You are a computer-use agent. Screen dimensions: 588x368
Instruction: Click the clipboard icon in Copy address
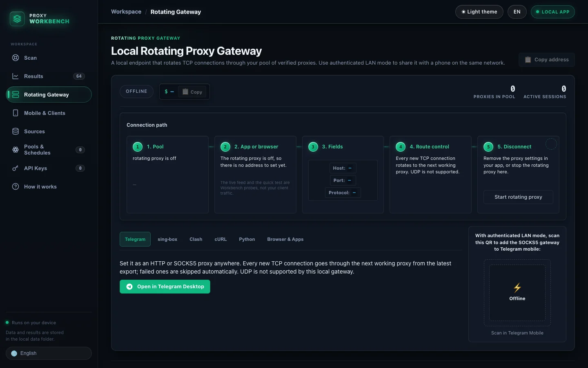tap(528, 60)
